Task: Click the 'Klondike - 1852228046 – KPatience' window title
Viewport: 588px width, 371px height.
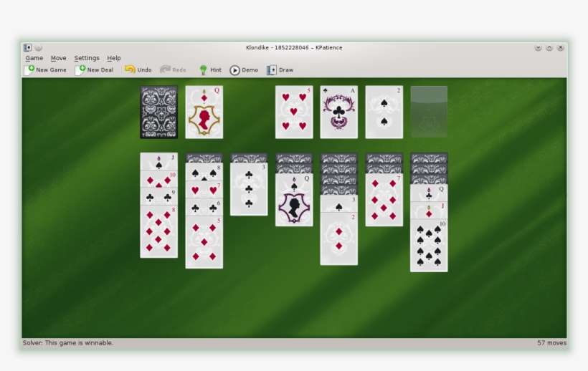Action: coord(294,47)
